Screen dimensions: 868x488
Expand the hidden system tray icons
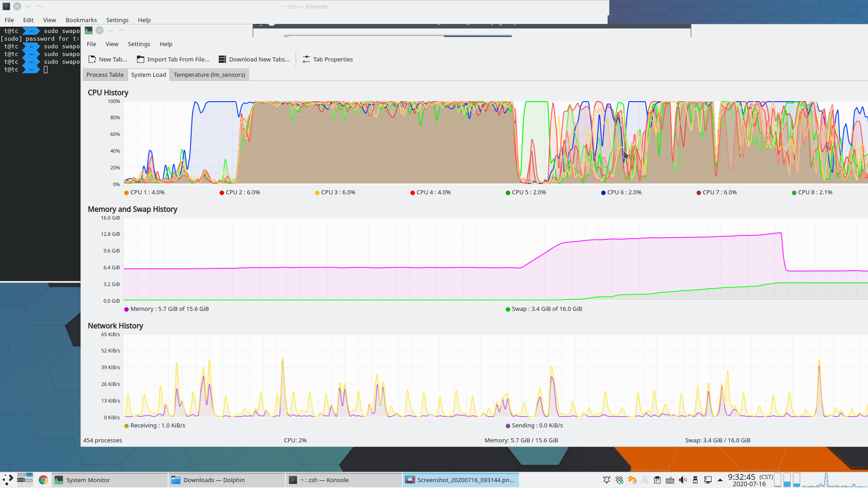tap(721, 480)
